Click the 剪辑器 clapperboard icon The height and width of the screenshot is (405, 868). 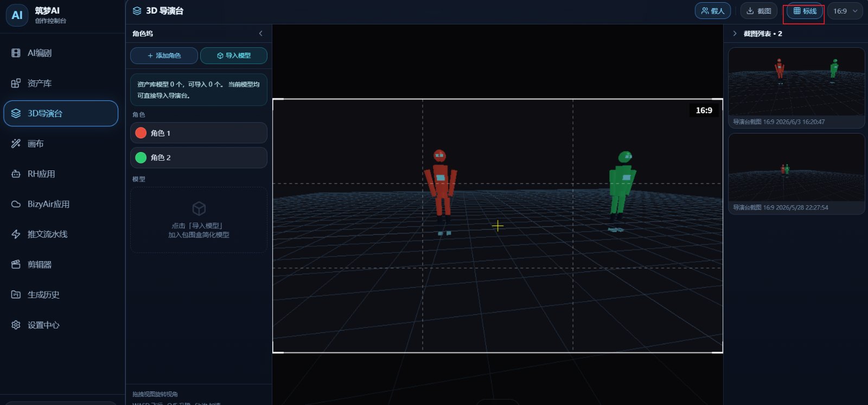click(16, 265)
